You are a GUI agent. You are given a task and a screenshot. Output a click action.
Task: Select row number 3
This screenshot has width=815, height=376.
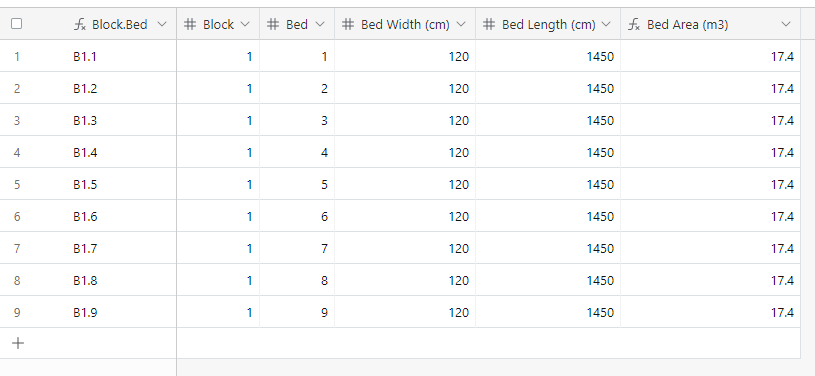click(17, 121)
